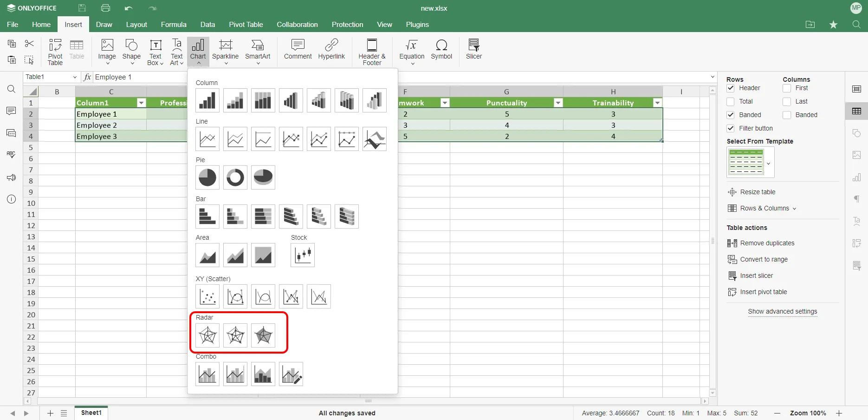Switch to the Pivot Table ribbon tab
868x420 pixels.
(246, 25)
